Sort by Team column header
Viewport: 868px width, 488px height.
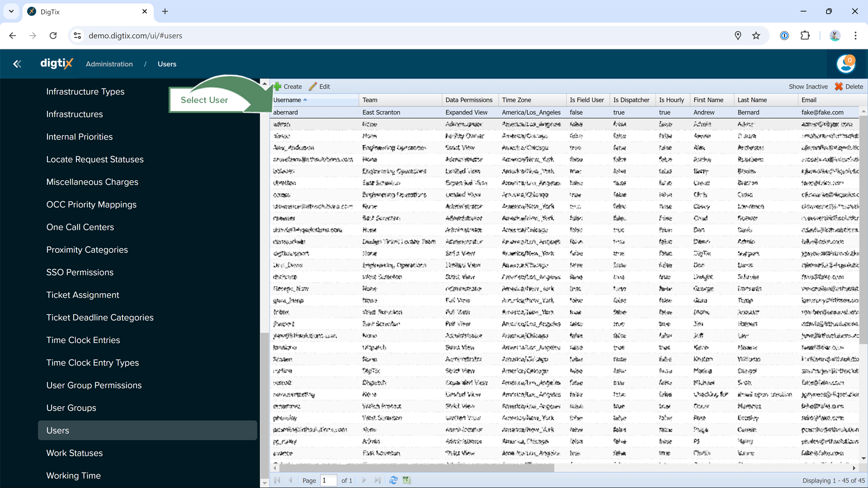(x=370, y=100)
